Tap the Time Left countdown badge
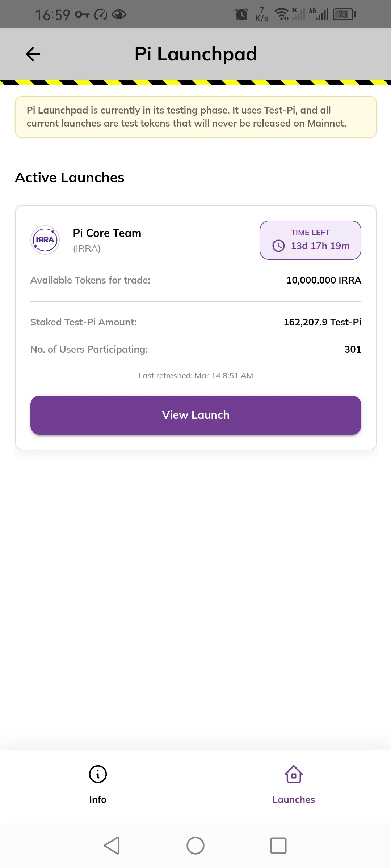 click(310, 240)
